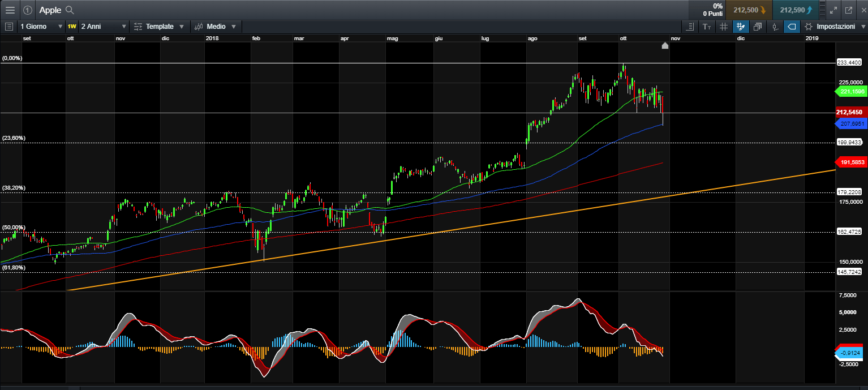Pop out chart into new window
The height and width of the screenshot is (390, 868).
coord(848,10)
